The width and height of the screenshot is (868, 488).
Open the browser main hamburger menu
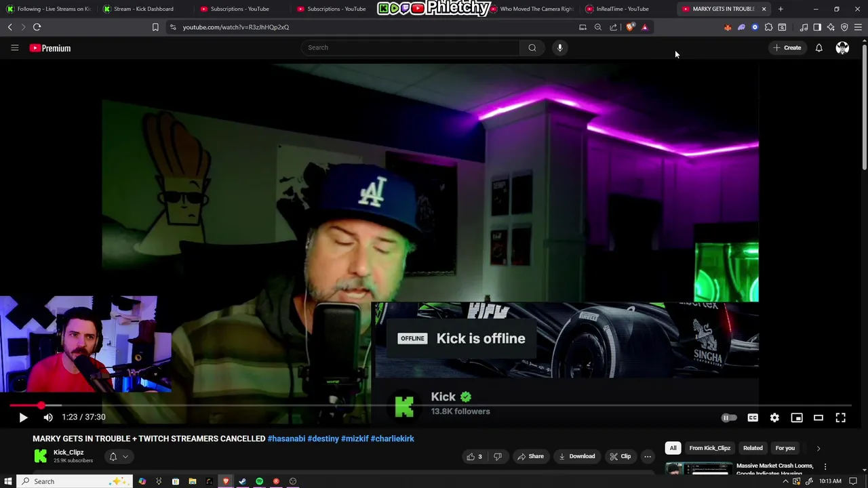[x=858, y=27]
